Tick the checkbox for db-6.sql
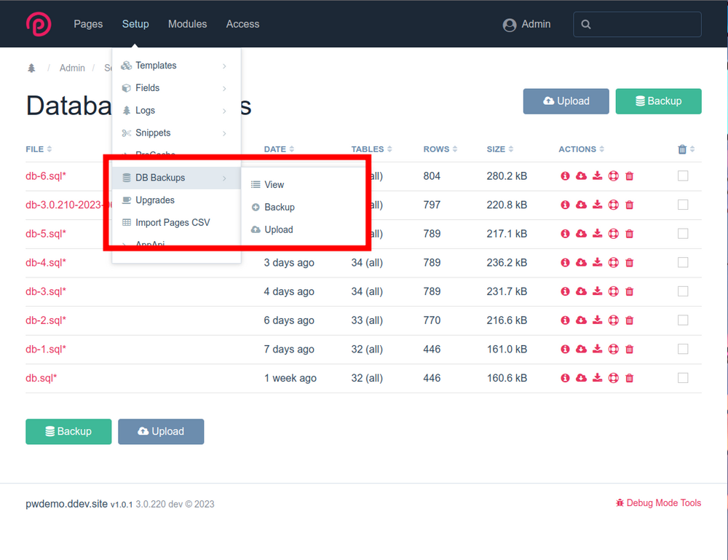This screenshot has width=728, height=560. [683, 176]
